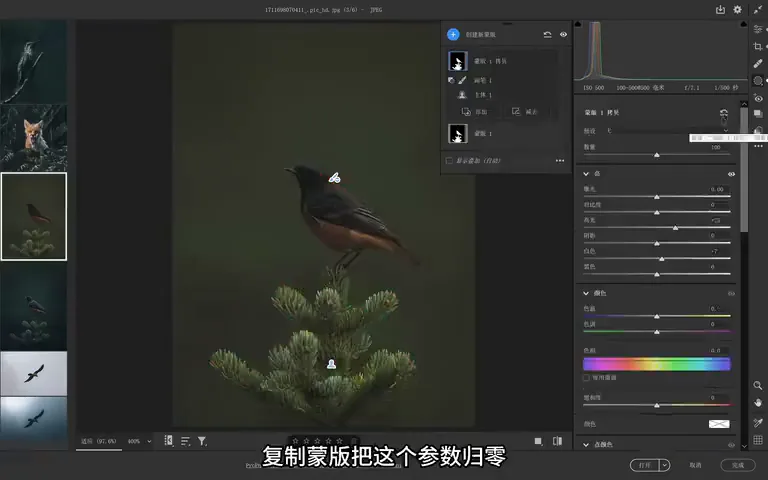Toggle Color section visibility eye
Screen dimensions: 768x480
731,293
